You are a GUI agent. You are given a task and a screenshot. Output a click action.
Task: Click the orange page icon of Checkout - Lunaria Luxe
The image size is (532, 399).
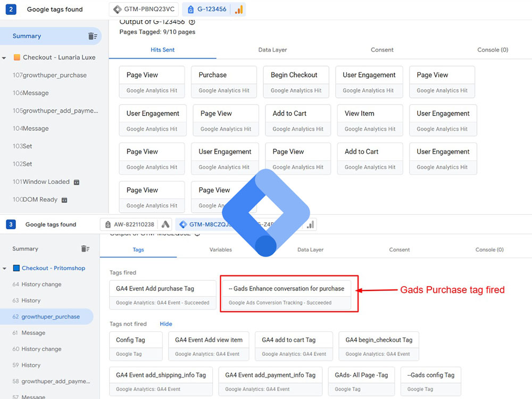point(16,57)
